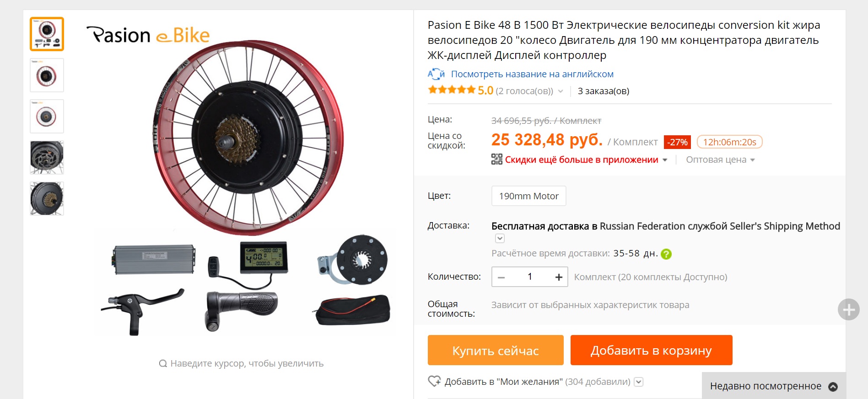Click the gray floating plus circle icon
This screenshot has width=868, height=399.
[x=849, y=310]
